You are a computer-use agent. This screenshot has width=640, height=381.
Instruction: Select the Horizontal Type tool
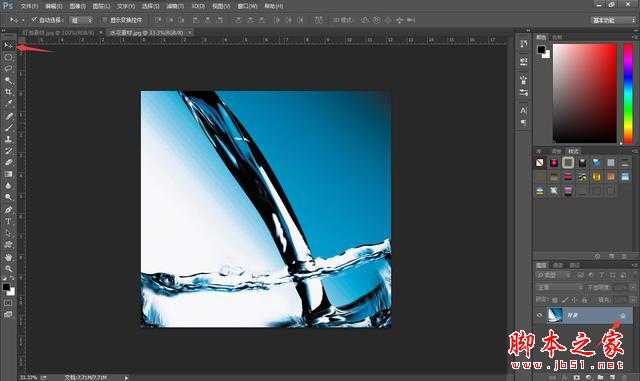pos(8,221)
